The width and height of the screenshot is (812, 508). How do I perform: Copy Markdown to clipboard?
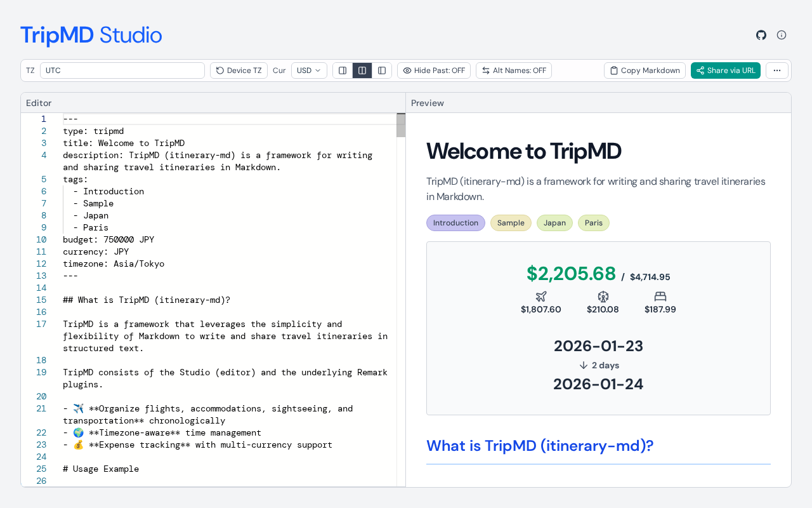click(645, 70)
